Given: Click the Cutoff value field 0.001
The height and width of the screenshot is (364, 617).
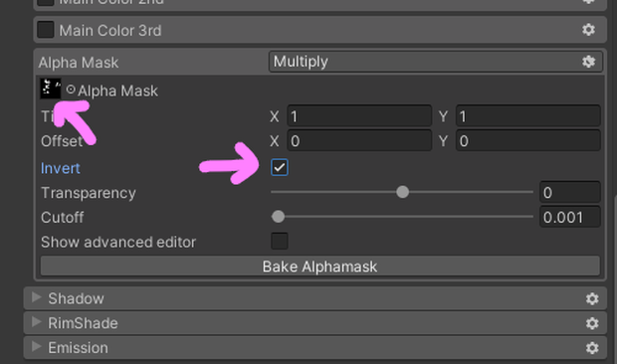Looking at the screenshot, I should [x=570, y=217].
